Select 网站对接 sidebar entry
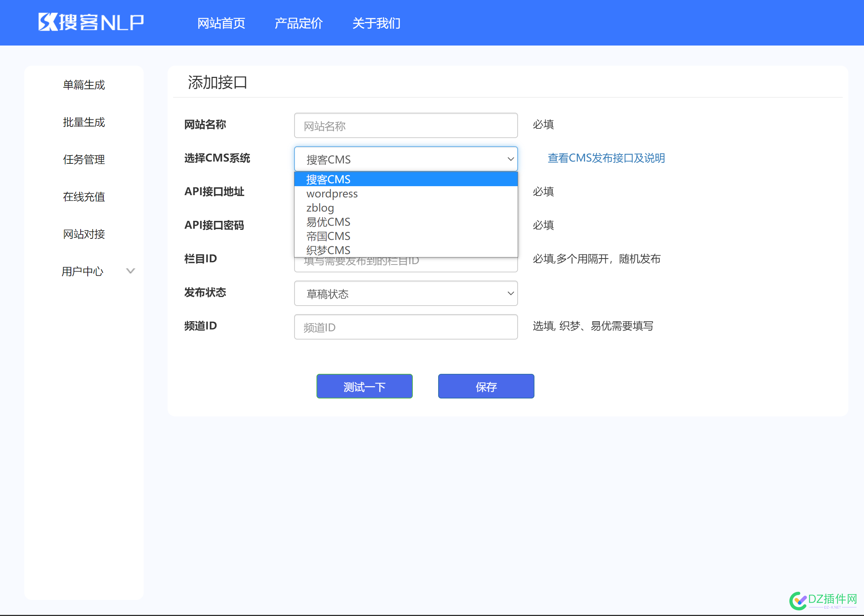Viewport: 864px width, 616px height. (x=84, y=234)
